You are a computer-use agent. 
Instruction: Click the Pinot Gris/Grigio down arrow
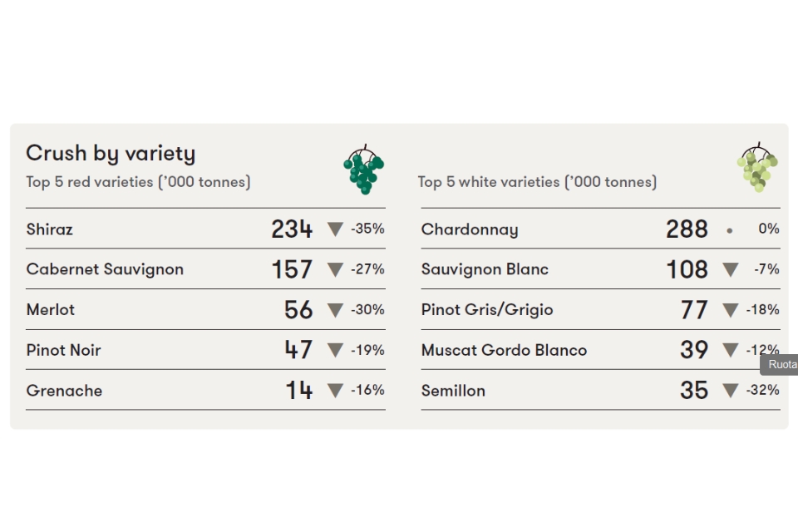[x=731, y=310]
